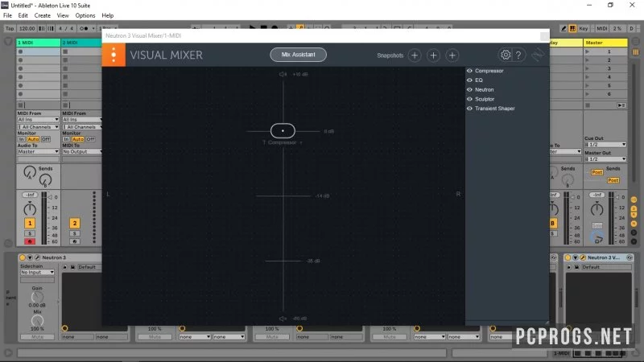Open the orange menu dots in Visual Mixer
The width and height of the screenshot is (644, 362).
point(114,55)
